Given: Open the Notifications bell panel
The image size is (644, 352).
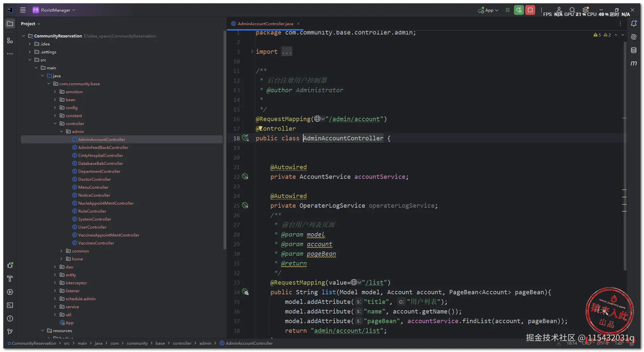Looking at the screenshot, I should 634,24.
